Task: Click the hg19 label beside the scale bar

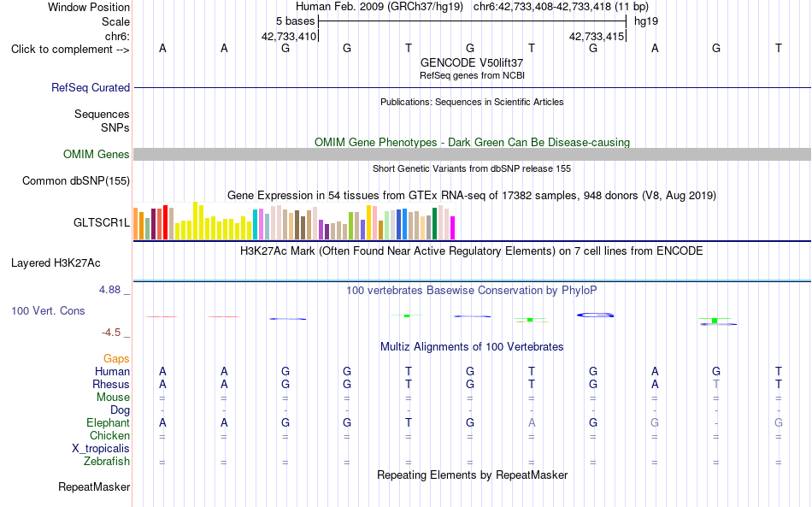Action: 646,21
